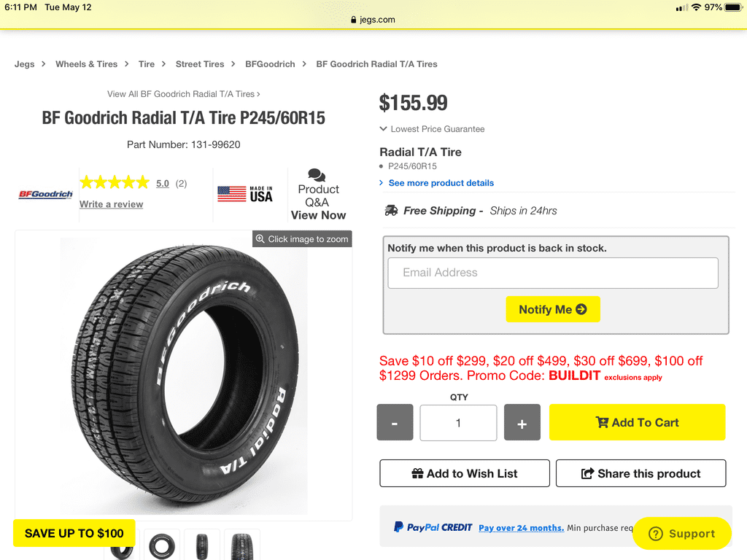Go to Wheels & Tires breadcrumb
The width and height of the screenshot is (747, 560).
[x=86, y=64]
